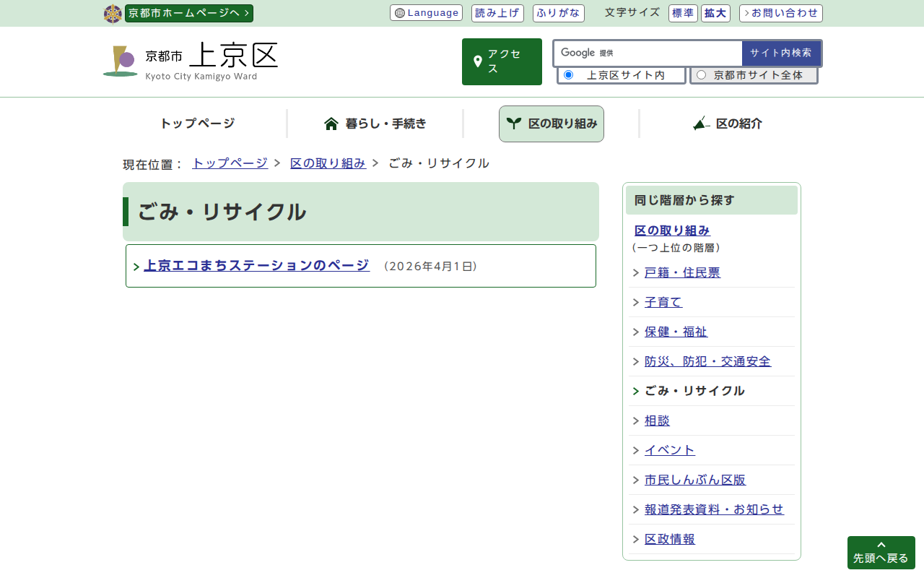Click the map pin Access icon
The image size is (924, 578).
tap(477, 61)
